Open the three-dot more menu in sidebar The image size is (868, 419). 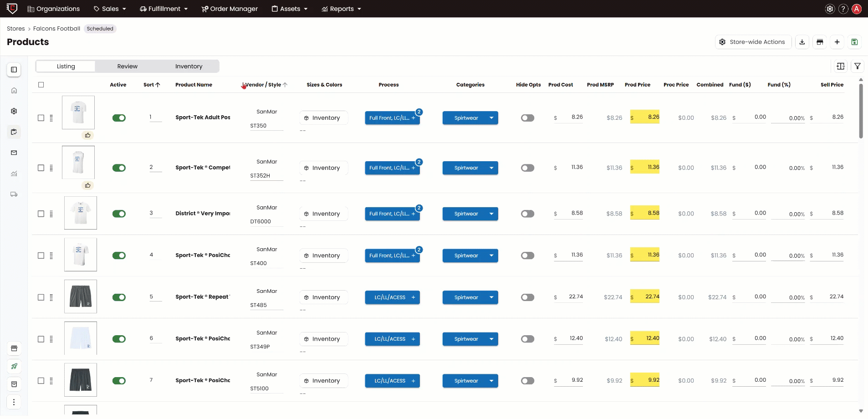click(14, 402)
